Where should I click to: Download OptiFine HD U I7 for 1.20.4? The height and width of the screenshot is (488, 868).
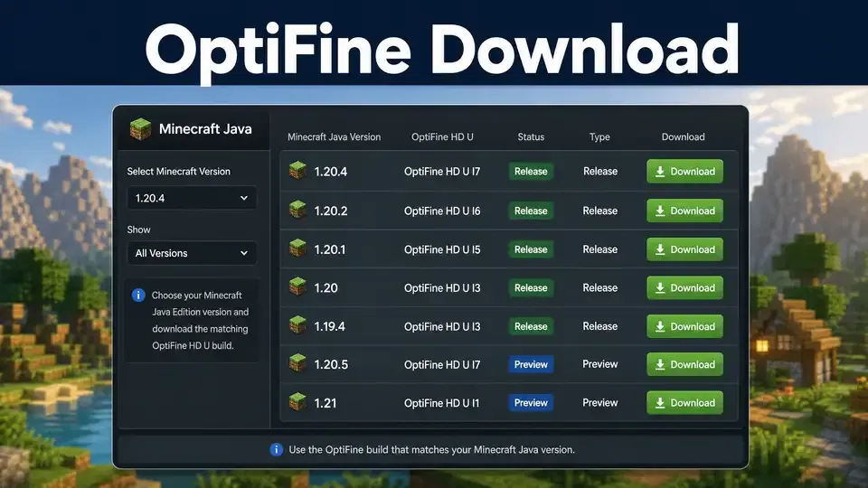coord(684,172)
